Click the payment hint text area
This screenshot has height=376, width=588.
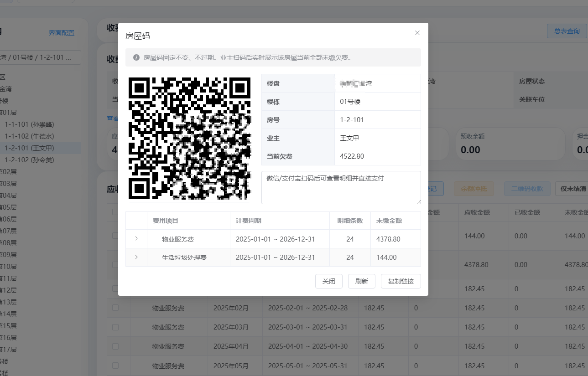341,187
